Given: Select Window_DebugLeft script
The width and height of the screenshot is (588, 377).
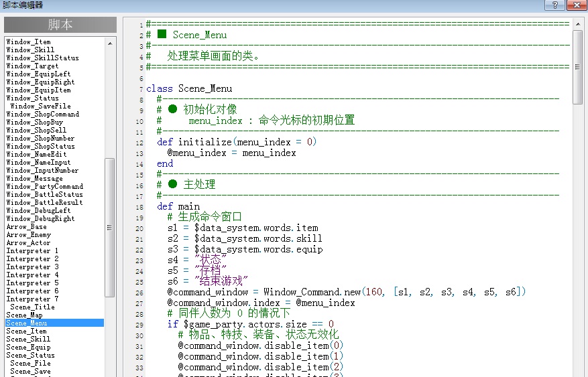Looking at the screenshot, I should coord(38,211).
